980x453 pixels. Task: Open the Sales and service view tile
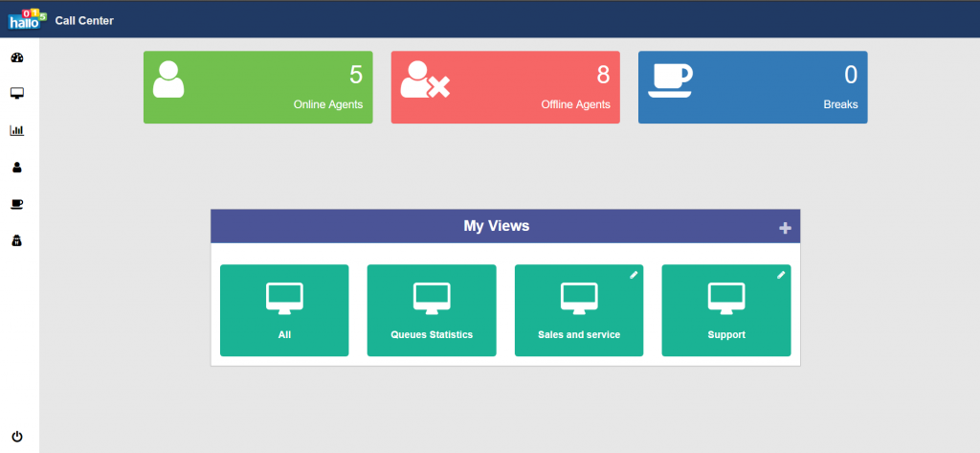(579, 310)
